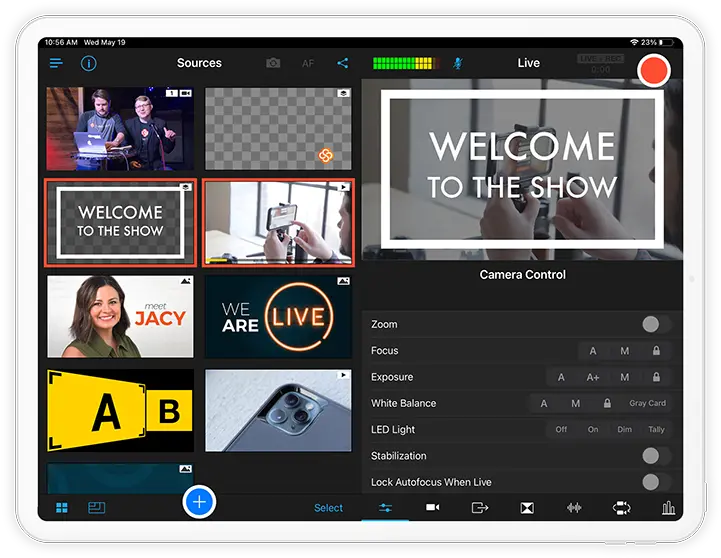Set Focus to A (auto)
Viewport: 721px width, 558px height.
[x=593, y=351]
